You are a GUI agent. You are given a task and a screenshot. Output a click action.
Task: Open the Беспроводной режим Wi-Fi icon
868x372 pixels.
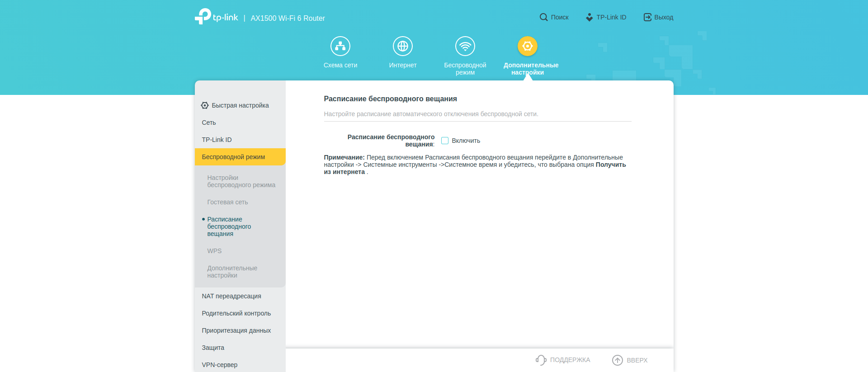[x=465, y=46]
